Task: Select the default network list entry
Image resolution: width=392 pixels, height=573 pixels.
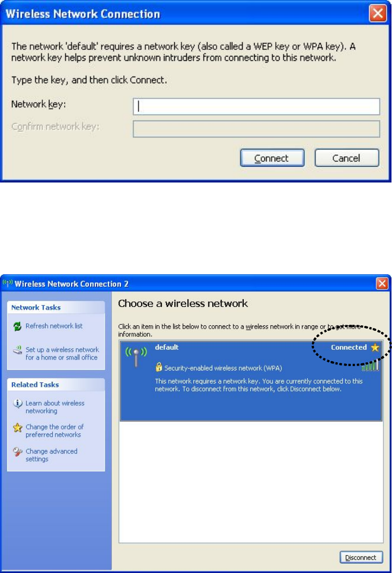Action: 251,381
